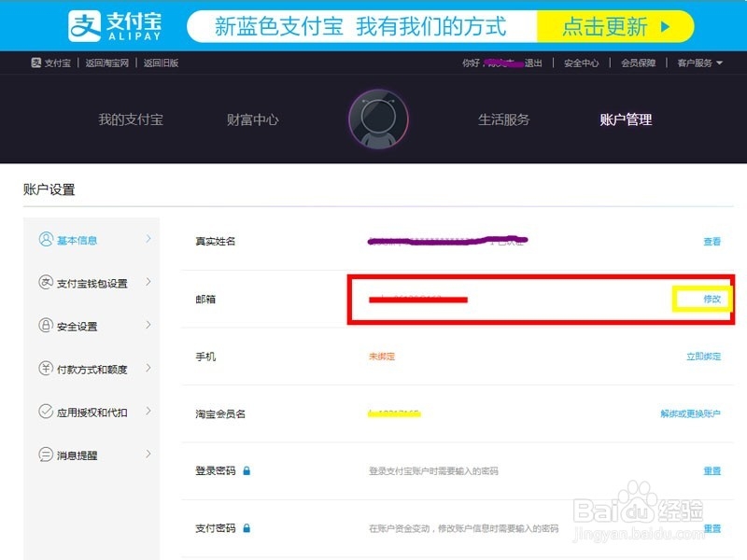This screenshot has width=747, height=560.
Task: Go to the 我的支付宝 tab
Action: (x=131, y=119)
